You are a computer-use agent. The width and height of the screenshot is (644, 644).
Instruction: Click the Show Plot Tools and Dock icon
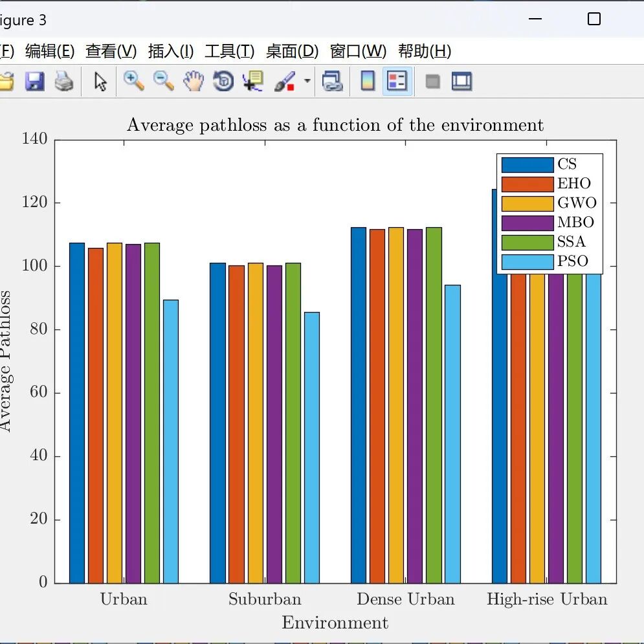pos(461,81)
